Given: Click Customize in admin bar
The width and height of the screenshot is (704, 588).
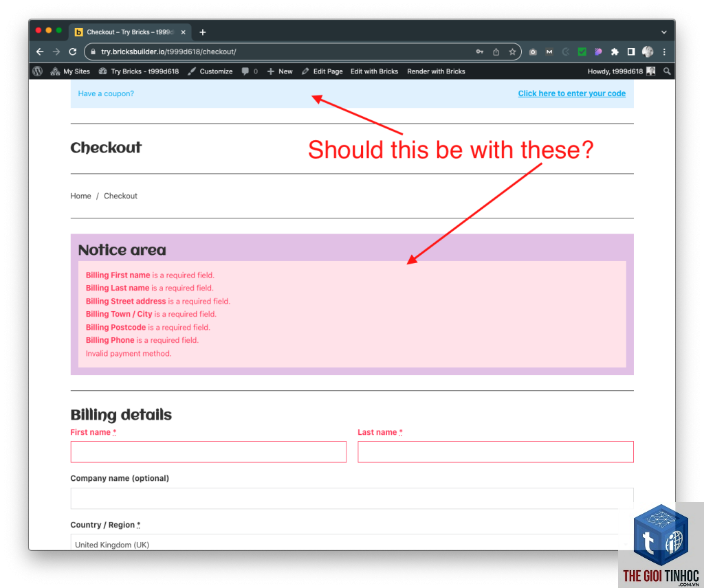Looking at the screenshot, I should (x=210, y=71).
